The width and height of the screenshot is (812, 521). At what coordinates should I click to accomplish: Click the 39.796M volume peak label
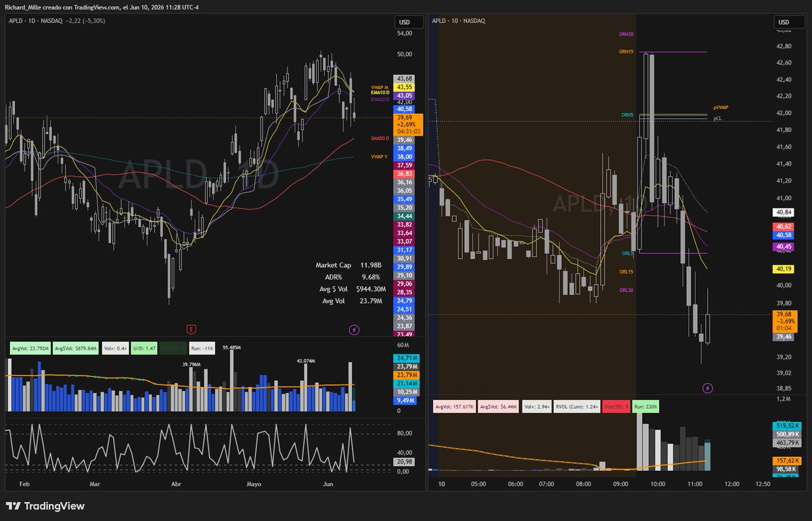(x=192, y=364)
